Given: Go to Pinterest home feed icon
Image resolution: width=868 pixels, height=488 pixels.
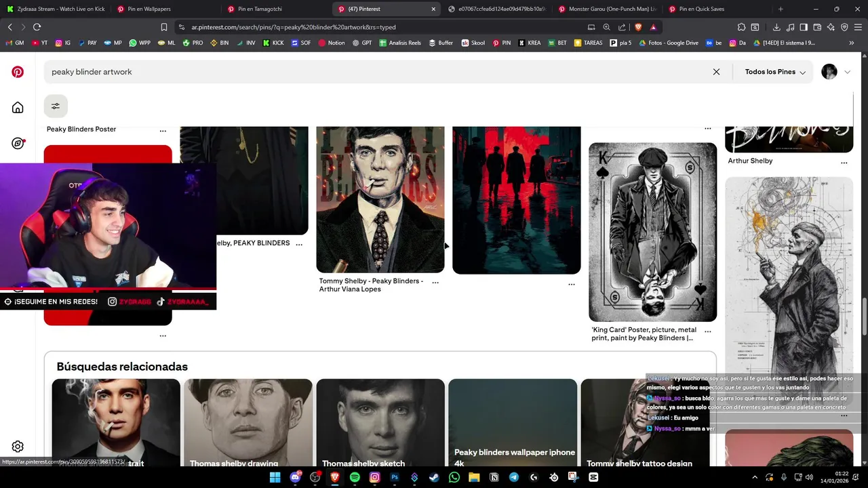Looking at the screenshot, I should 18,107.
